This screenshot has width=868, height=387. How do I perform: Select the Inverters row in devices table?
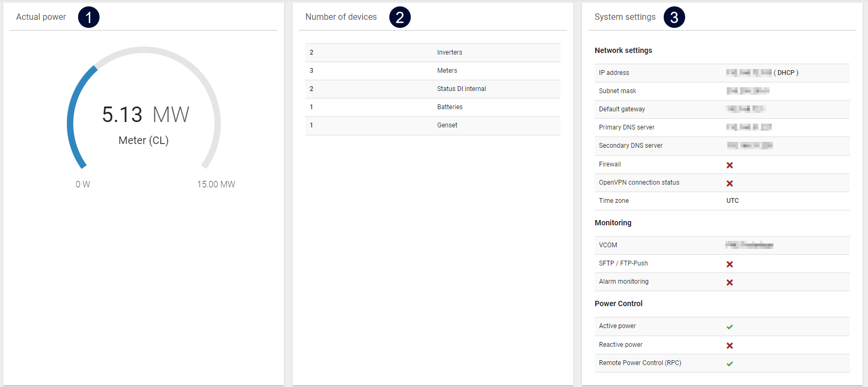click(433, 52)
